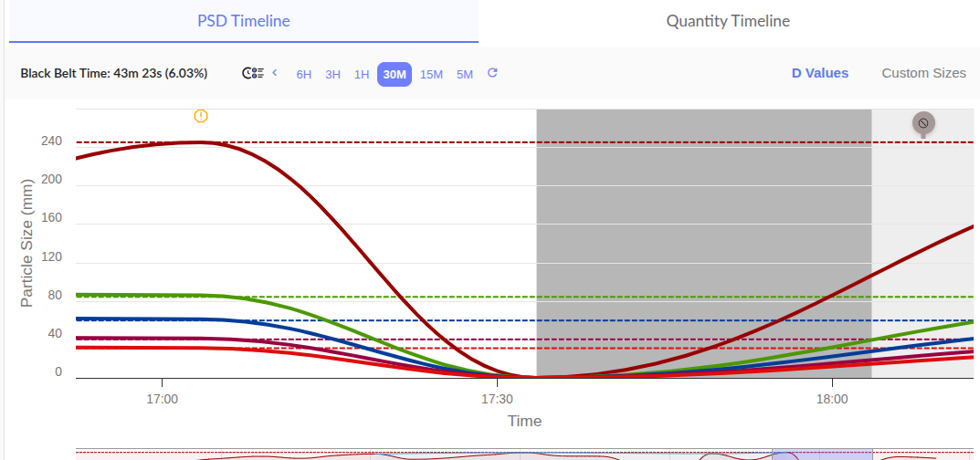Click the orange warning marker icon
980x460 pixels.
(x=201, y=116)
